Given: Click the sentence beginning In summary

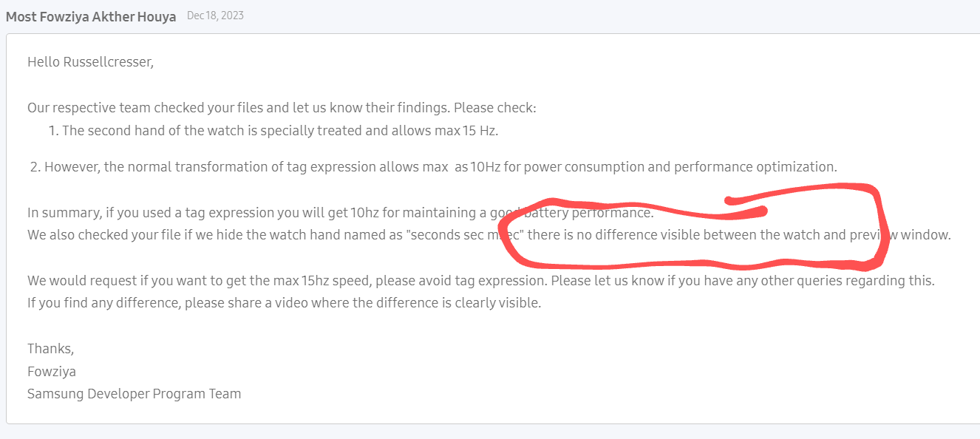Looking at the screenshot, I should point(341,213).
